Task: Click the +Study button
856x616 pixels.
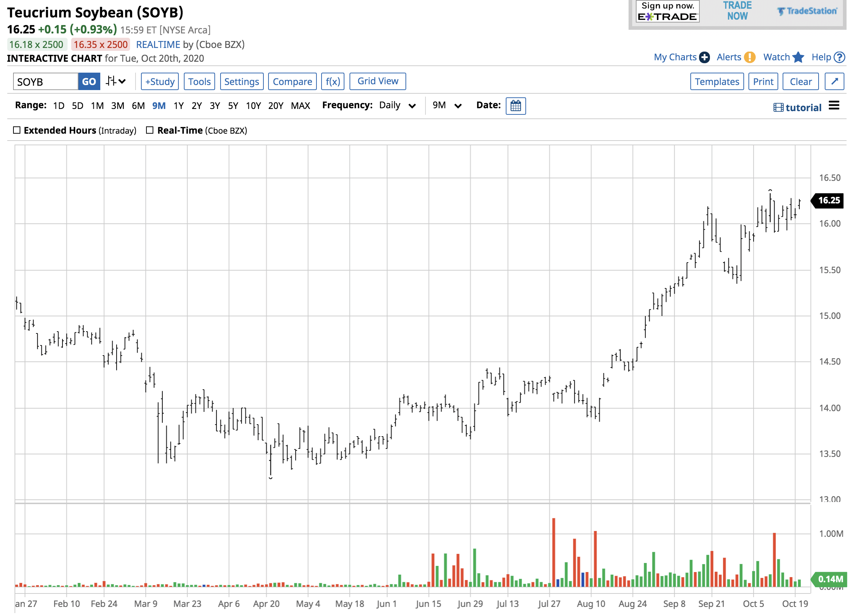Action: [160, 81]
